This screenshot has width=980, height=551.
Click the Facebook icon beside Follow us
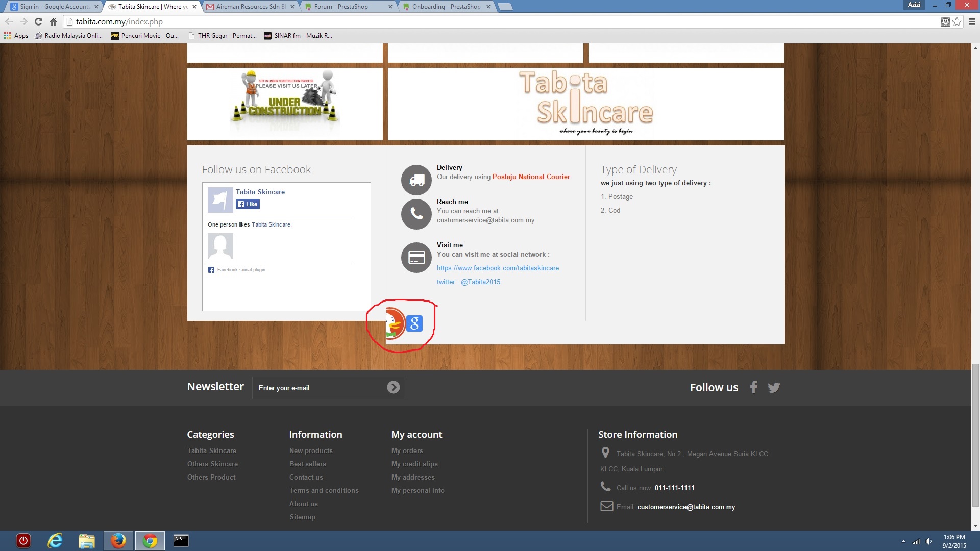tap(753, 387)
